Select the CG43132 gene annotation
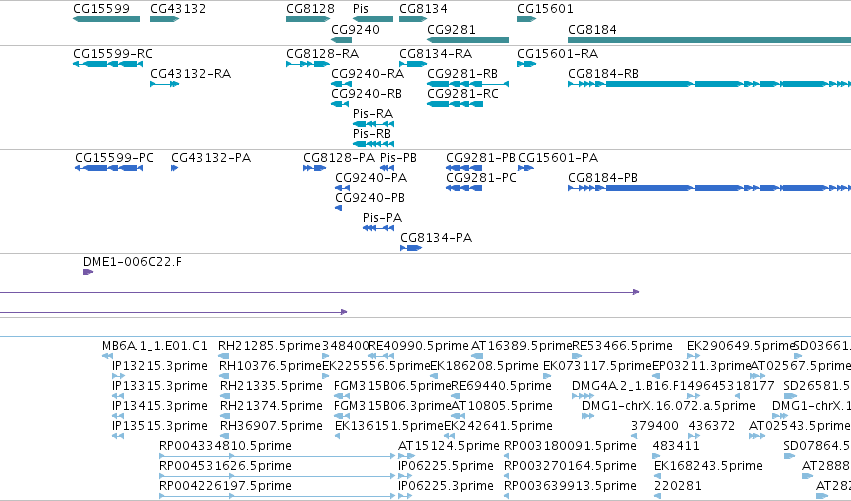This screenshot has height=501, width=851. tap(164, 19)
